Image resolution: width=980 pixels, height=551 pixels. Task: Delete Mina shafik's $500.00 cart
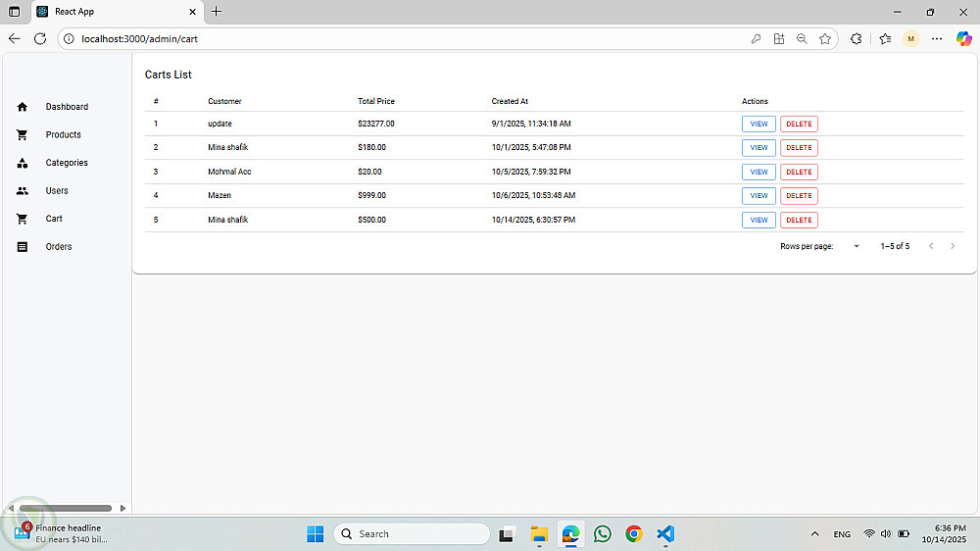pos(799,221)
